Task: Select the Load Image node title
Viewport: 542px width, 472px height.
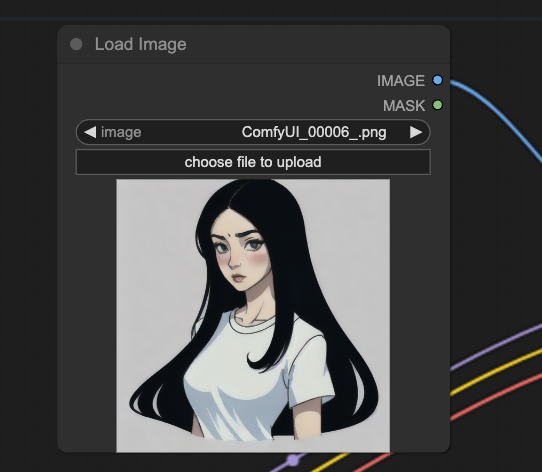Action: click(x=141, y=44)
